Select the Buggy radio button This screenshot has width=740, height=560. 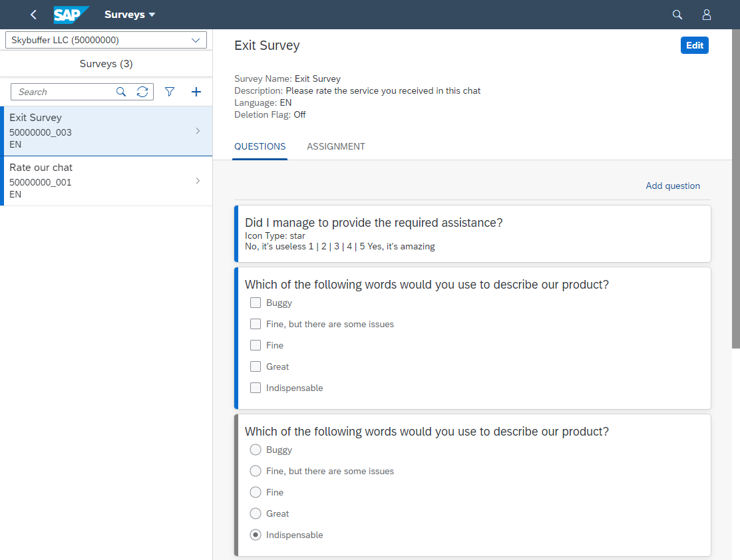[256, 450]
